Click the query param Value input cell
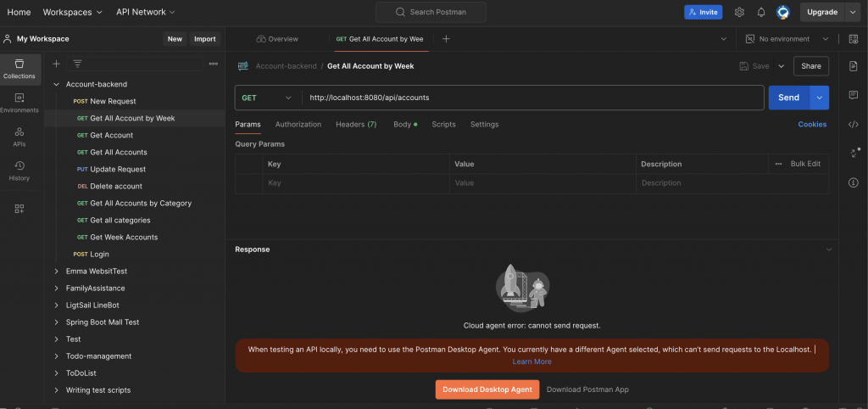868x409 pixels. click(x=542, y=183)
